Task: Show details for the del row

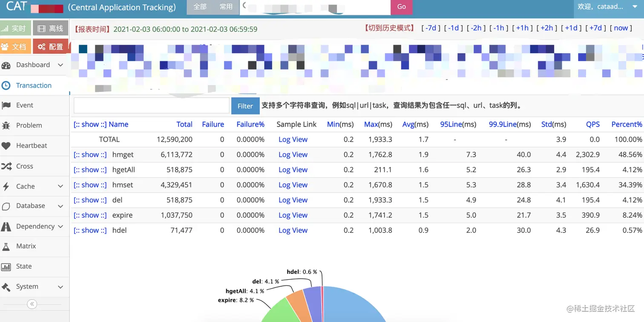Action: tap(90, 200)
